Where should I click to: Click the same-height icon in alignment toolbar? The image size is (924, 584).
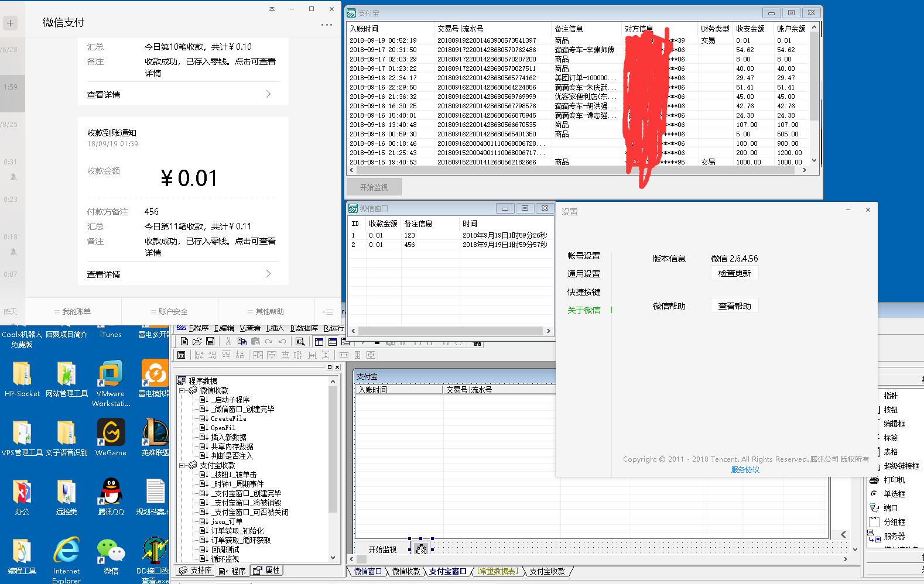[357, 355]
